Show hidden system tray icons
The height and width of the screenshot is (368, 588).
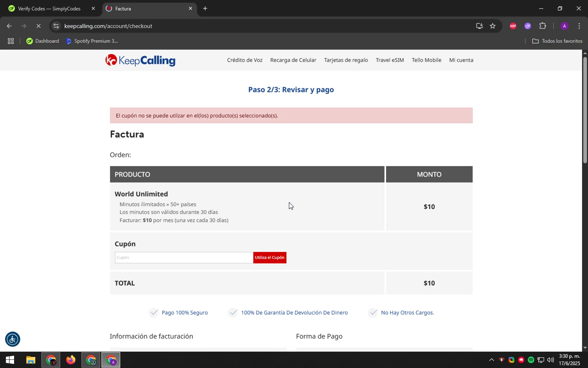(x=491, y=360)
